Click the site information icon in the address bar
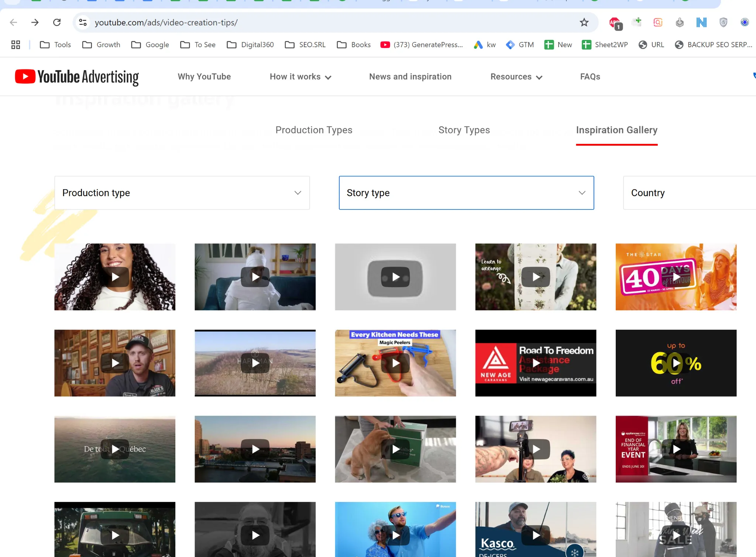 (83, 22)
